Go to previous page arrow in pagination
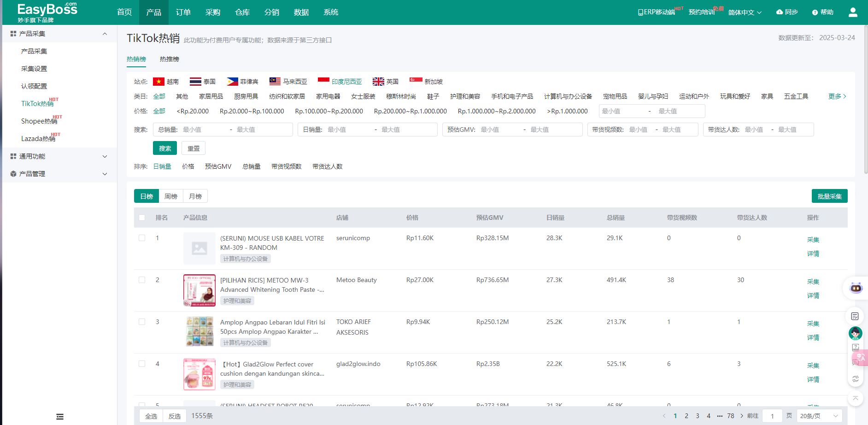The height and width of the screenshot is (425, 868). 664,416
